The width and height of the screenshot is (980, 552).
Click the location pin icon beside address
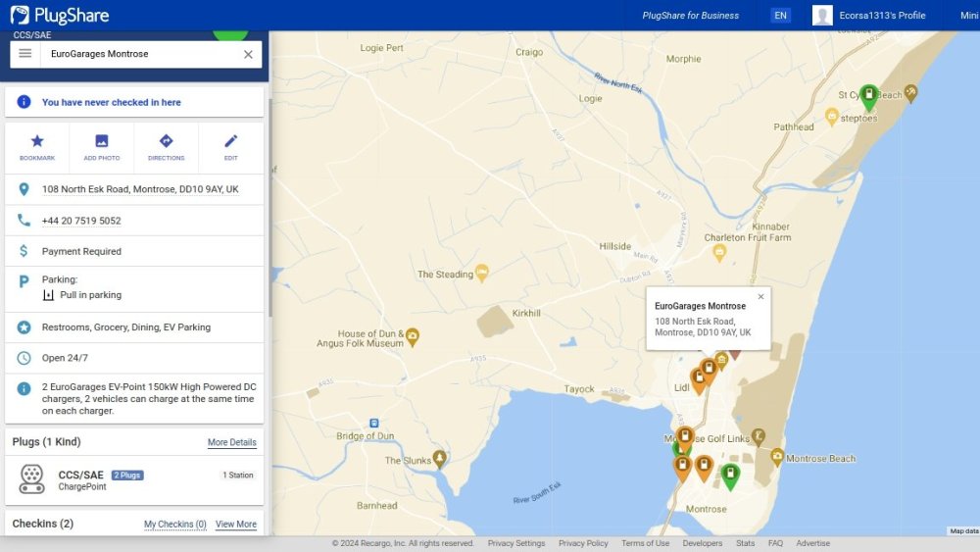point(24,189)
